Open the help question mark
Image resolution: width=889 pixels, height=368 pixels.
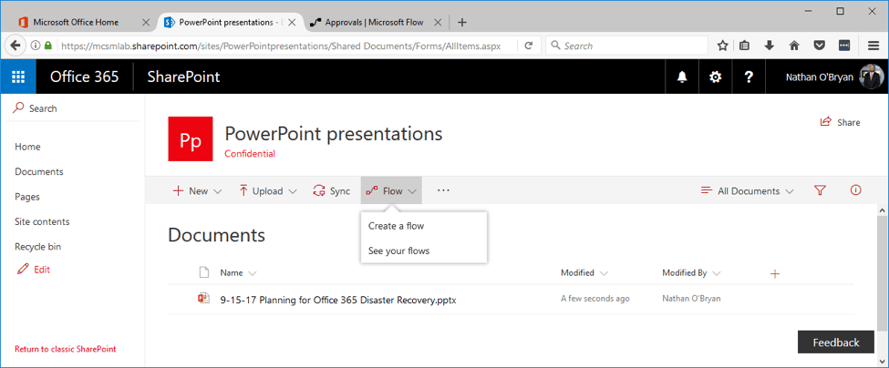coord(748,78)
